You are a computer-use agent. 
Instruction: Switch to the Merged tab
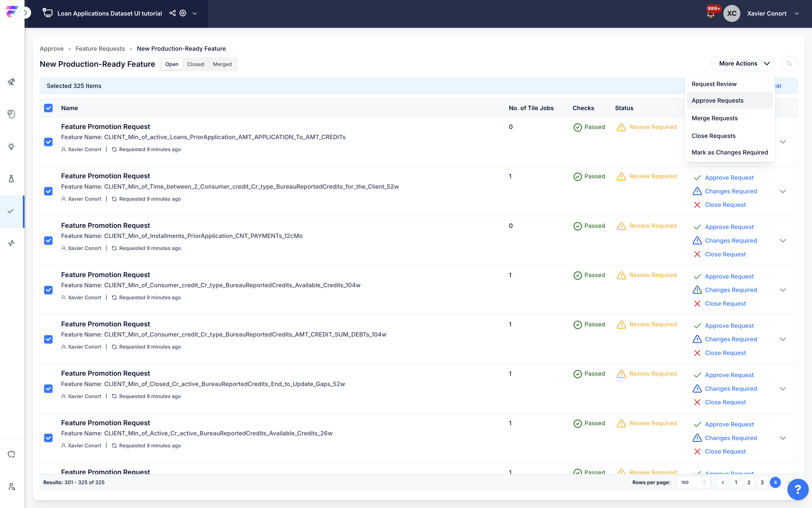(222, 64)
